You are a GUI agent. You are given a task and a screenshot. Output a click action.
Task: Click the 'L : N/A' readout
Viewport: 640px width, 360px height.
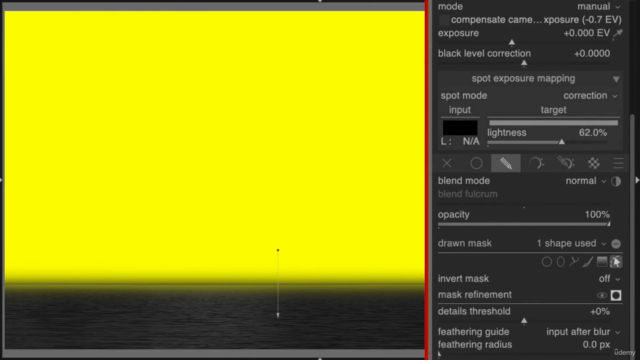460,142
